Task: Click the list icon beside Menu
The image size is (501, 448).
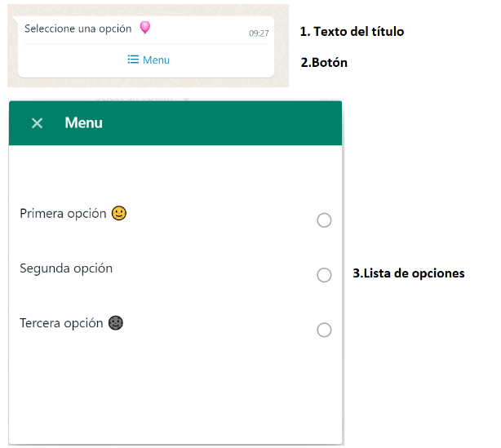Action: [x=133, y=60]
